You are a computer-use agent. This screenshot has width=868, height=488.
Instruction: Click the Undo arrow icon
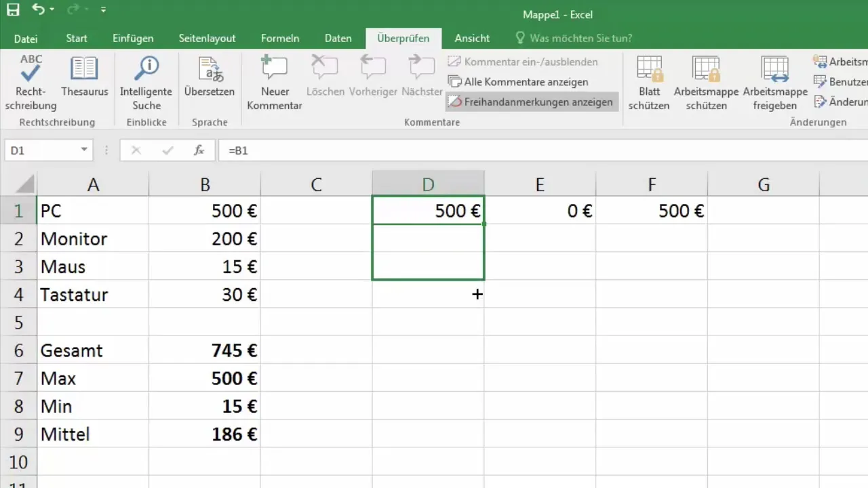pos(38,9)
